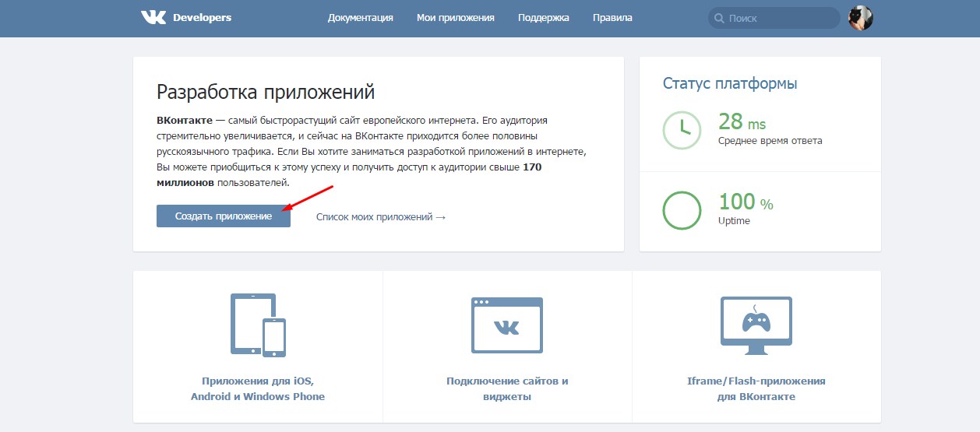Screen dimensions: 980x432
Task: Open Мои приложения in the top menu
Action: pyautogui.click(x=456, y=17)
